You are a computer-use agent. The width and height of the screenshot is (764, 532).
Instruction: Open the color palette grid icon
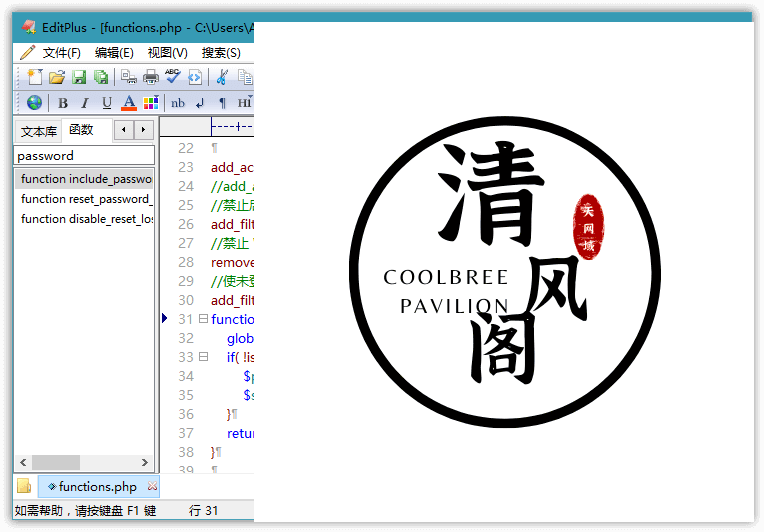click(x=151, y=103)
